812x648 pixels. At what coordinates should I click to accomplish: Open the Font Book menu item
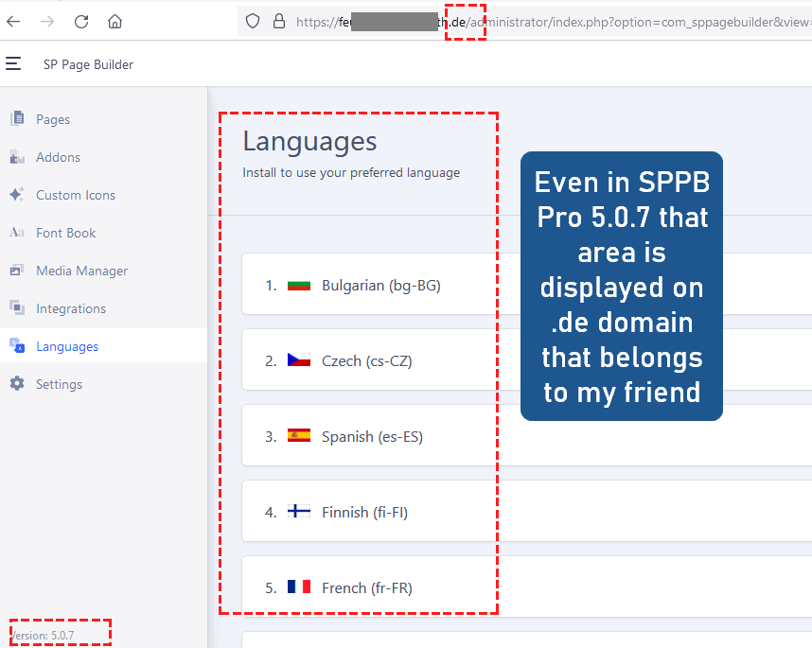[65, 233]
